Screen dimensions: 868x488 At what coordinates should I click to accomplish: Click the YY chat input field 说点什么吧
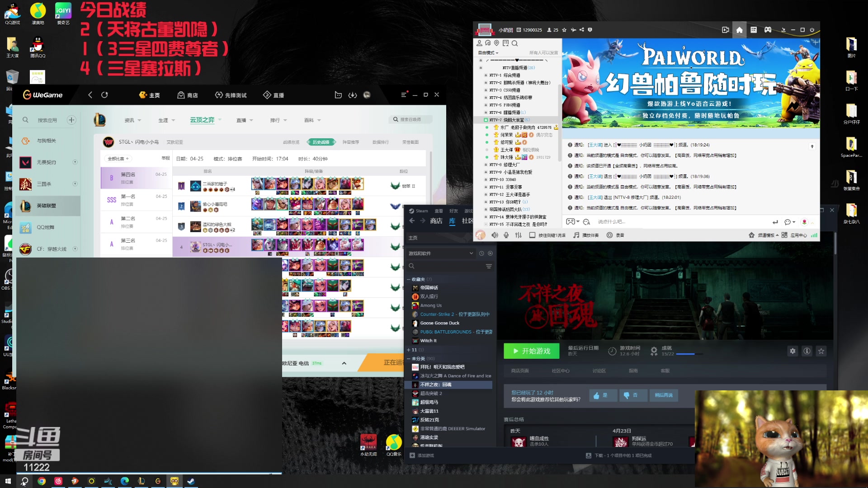pos(683,222)
